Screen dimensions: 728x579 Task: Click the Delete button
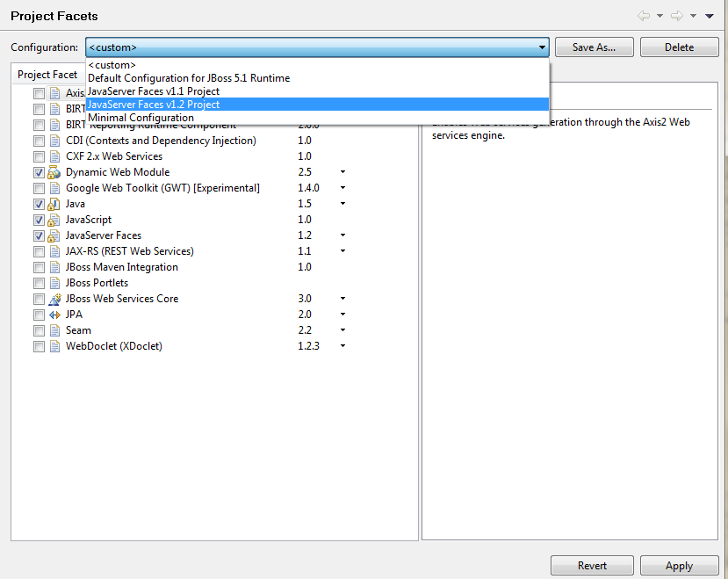[x=679, y=47]
